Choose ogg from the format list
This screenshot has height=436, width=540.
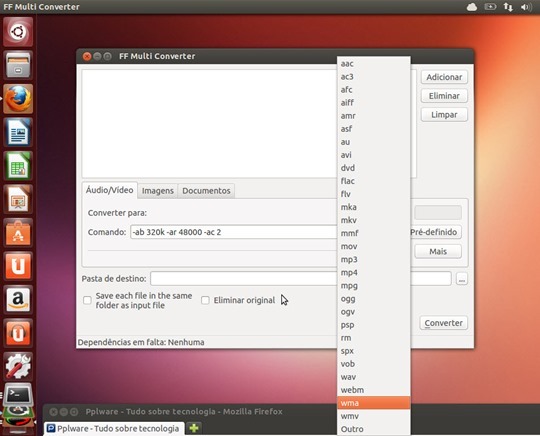click(374, 299)
